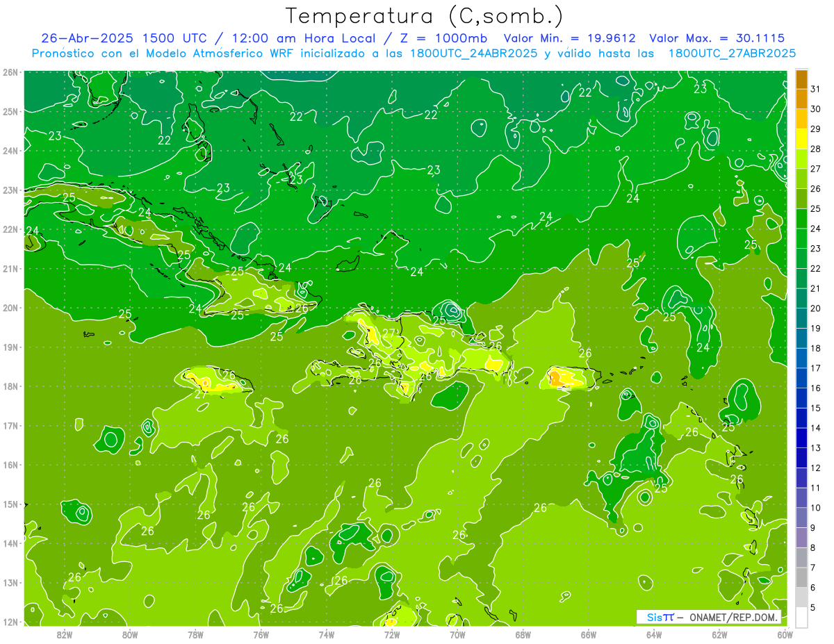Select the "62W" longitude axis label
Viewport: 834px width, 644px height.
719,634
